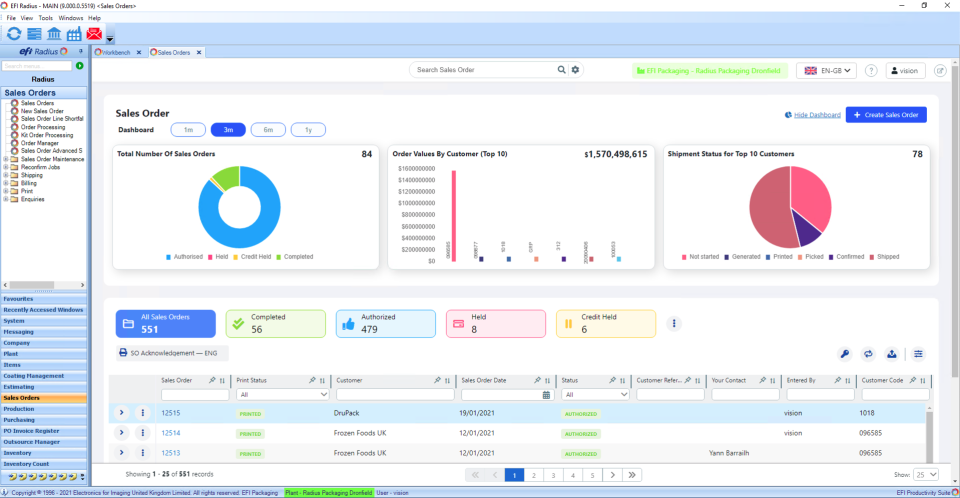The image size is (960, 498).
Task: Click printer icon for SO Acknowledgement
Action: click(123, 353)
